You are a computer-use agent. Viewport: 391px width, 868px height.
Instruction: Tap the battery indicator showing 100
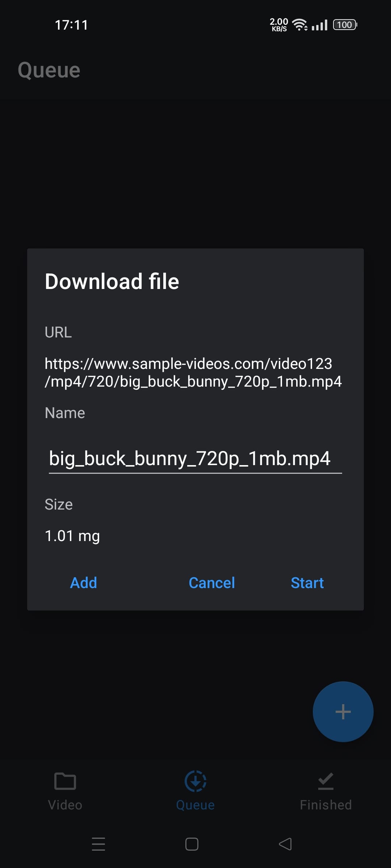tap(344, 24)
